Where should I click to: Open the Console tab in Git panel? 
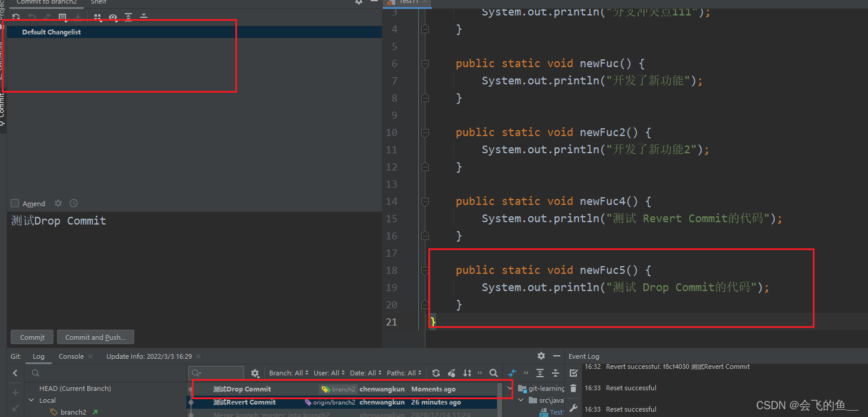tap(71, 356)
